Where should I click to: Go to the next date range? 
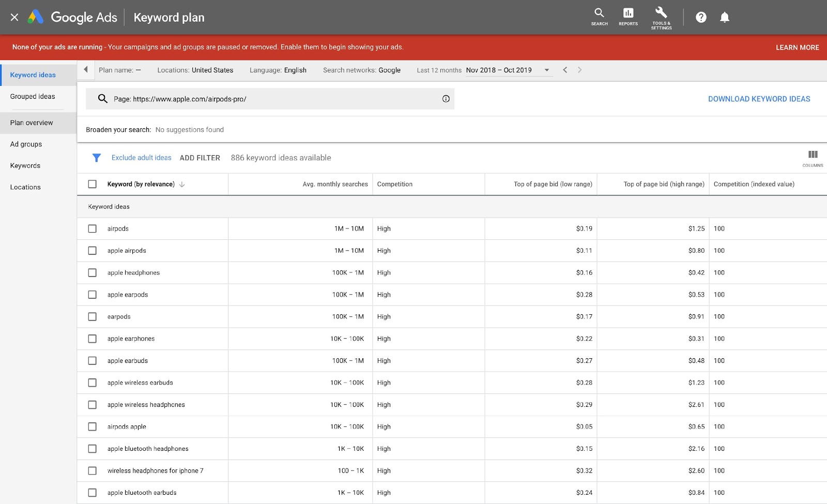[579, 70]
